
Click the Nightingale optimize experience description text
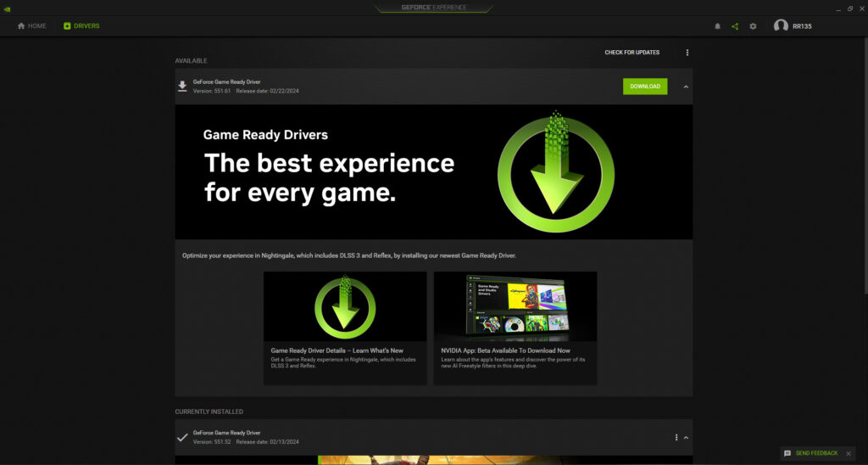[x=349, y=255]
